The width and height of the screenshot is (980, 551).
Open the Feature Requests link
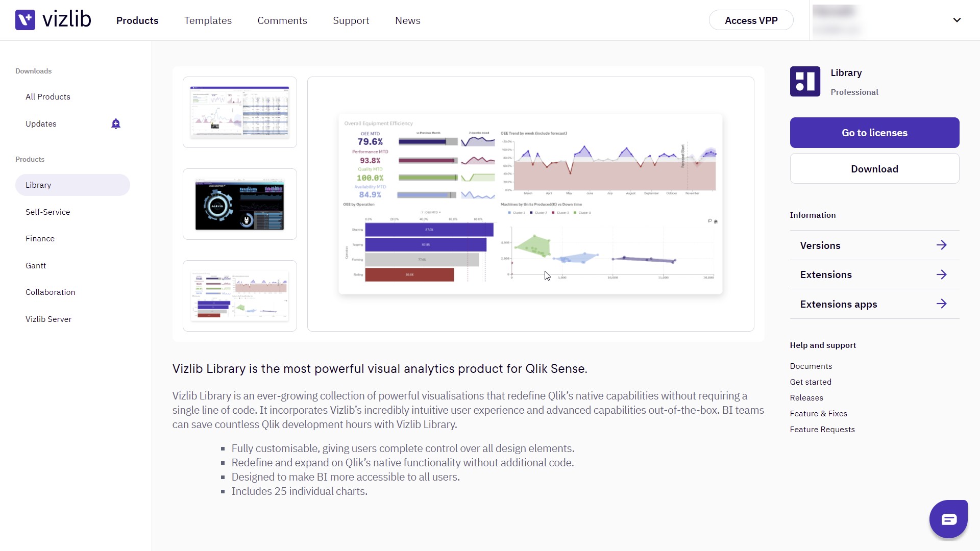click(822, 430)
